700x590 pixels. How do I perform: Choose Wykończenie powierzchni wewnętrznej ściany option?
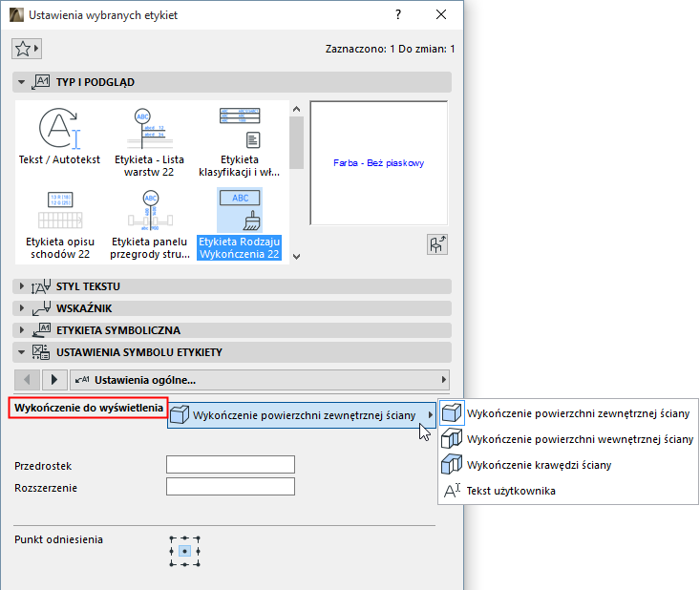pyautogui.click(x=568, y=439)
